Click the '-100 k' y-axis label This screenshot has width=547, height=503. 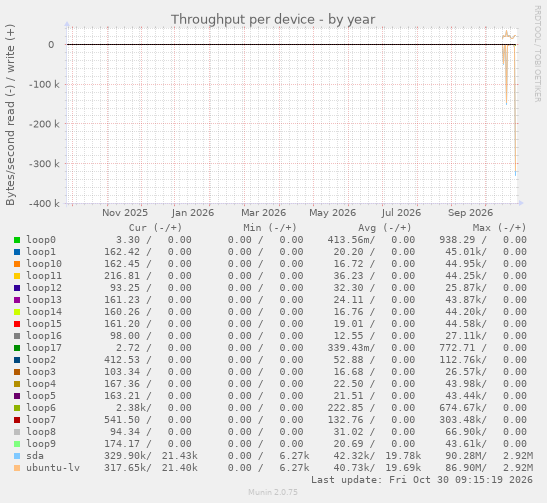point(44,84)
